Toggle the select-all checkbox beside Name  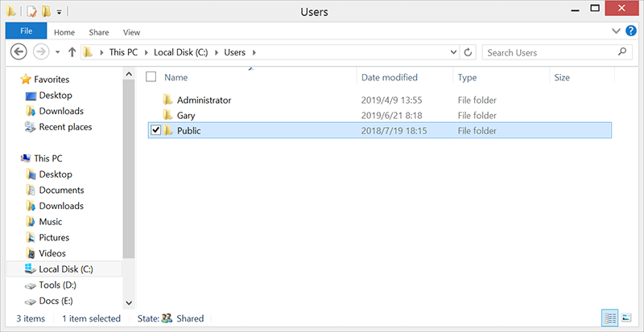(151, 76)
